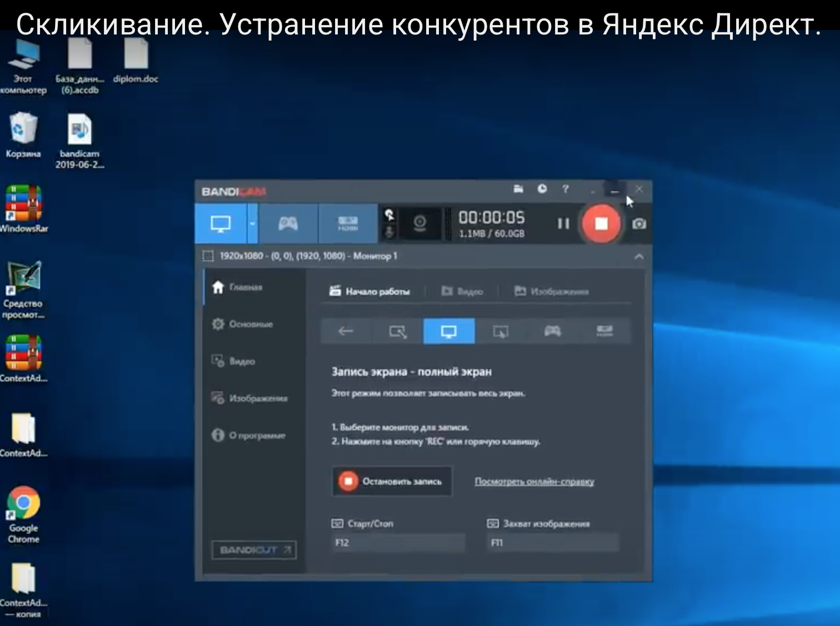Select Google Chrome desktop shortcut
840x626 pixels.
[23, 515]
